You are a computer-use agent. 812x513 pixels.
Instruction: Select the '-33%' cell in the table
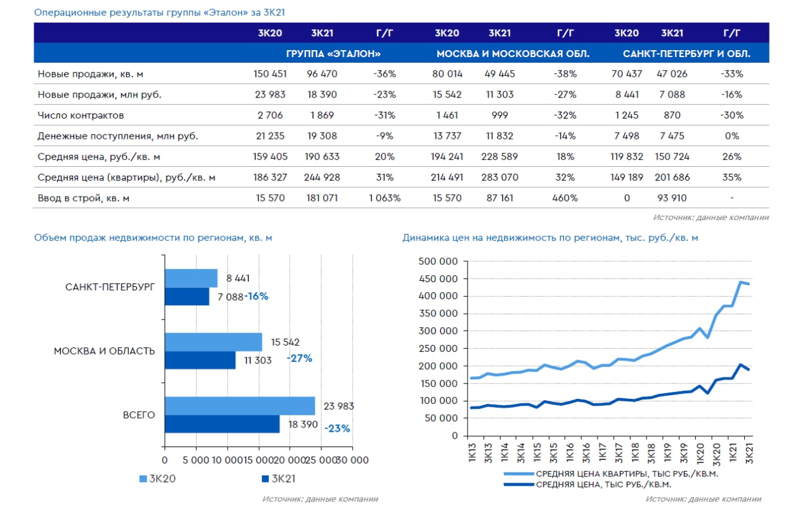coord(732,74)
